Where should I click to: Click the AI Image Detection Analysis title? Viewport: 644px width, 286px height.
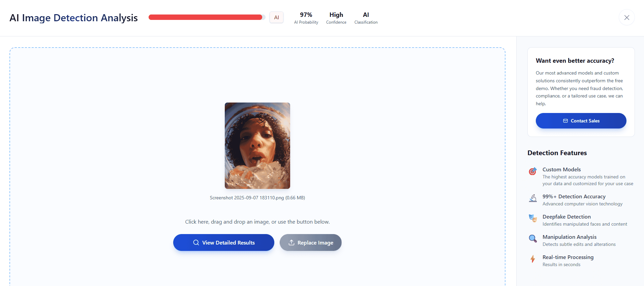(x=73, y=18)
